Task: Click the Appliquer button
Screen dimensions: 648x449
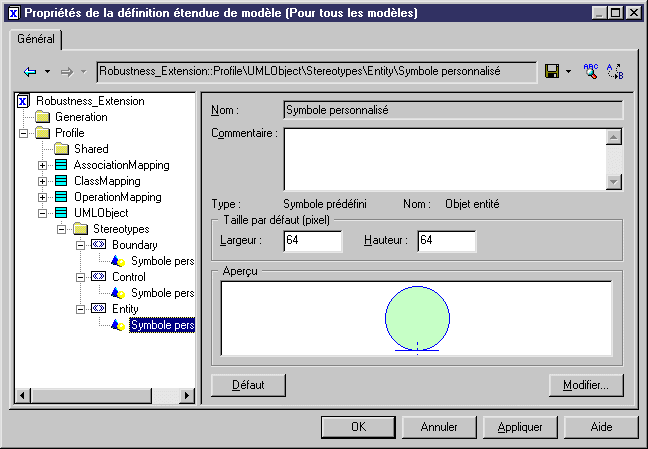Action: 520,427
